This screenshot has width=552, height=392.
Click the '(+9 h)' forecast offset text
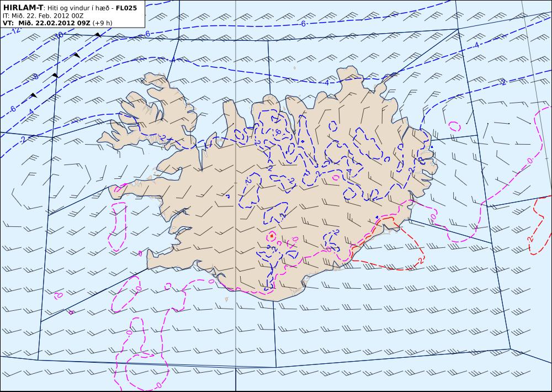103,23
